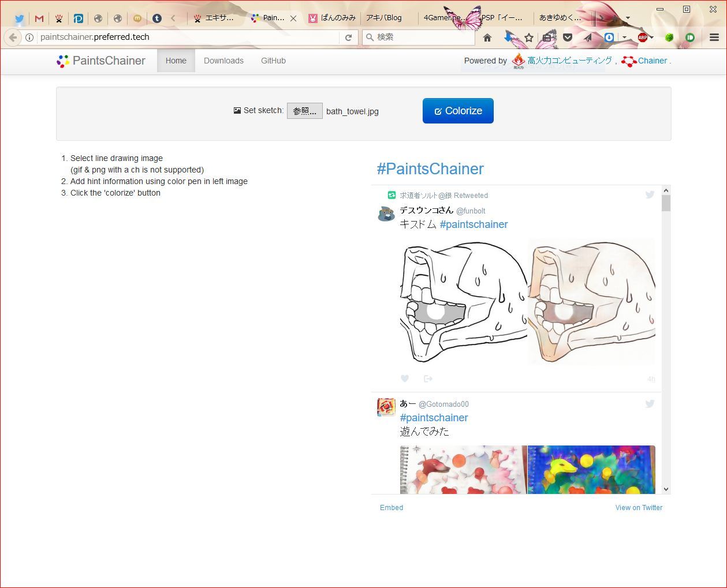The height and width of the screenshot is (588, 727).
Task: Open the red-and-white notebook drawing image
Action: [463, 470]
